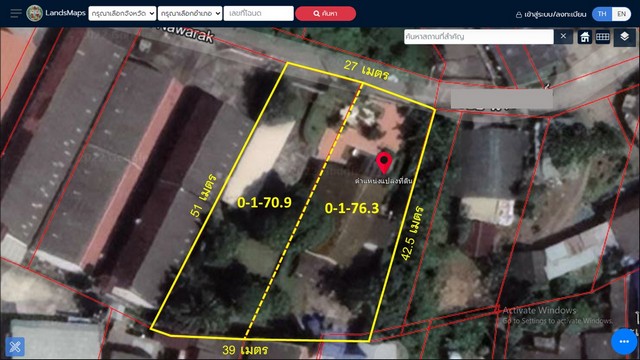The height and width of the screenshot is (360, 640).
Task: Open the hamburger menu
Action: [x=16, y=13]
